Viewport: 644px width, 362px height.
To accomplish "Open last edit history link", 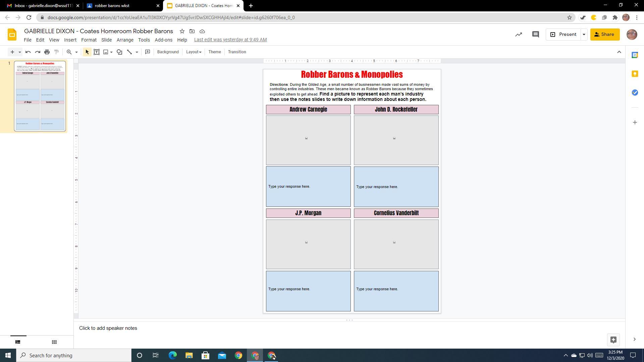I will coord(230,40).
